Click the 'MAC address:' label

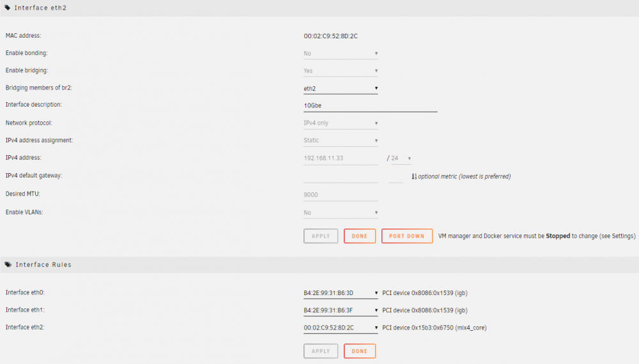coord(23,36)
